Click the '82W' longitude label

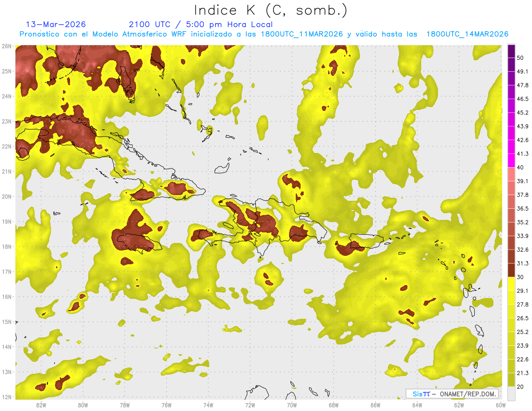(41, 405)
